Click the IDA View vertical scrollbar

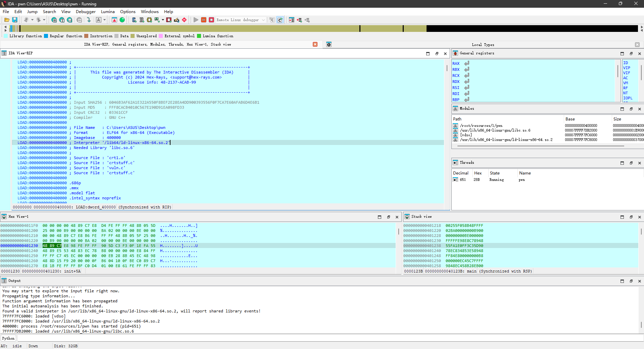(x=447, y=131)
